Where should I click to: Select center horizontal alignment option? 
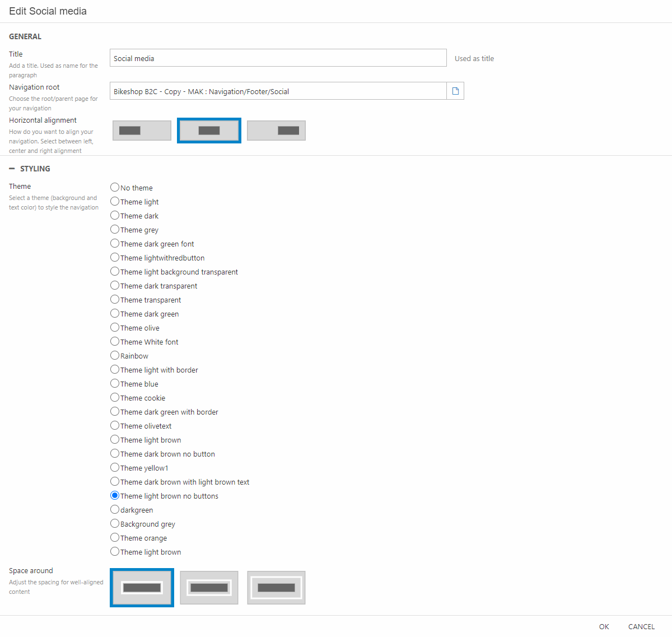209,131
